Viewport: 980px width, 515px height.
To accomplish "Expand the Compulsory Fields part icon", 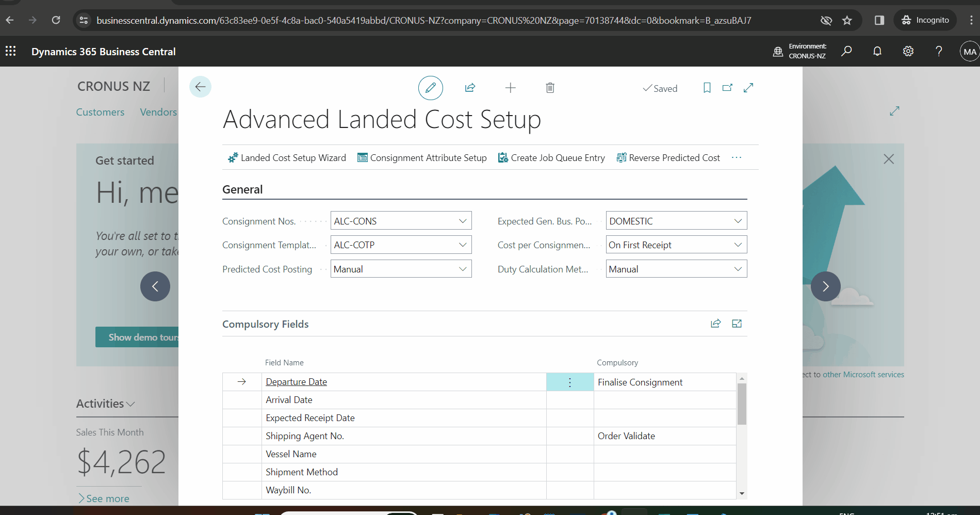I will pyautogui.click(x=737, y=324).
